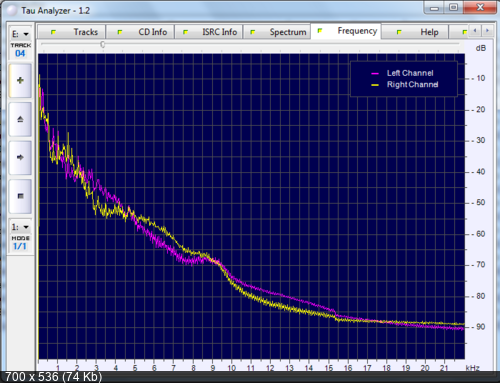Close the Tau Analyzer window

pyautogui.click(x=480, y=7)
